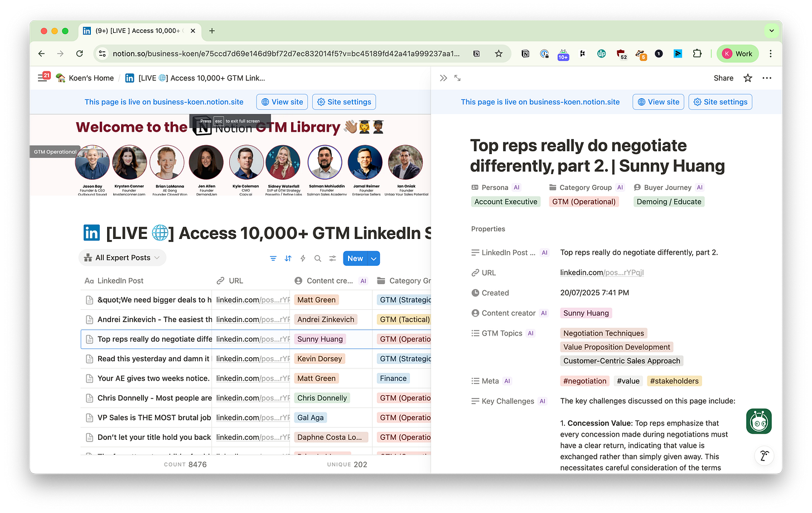
Task: Click the LIVE Access 10,000+ GTM breadcrumb
Action: 195,78
